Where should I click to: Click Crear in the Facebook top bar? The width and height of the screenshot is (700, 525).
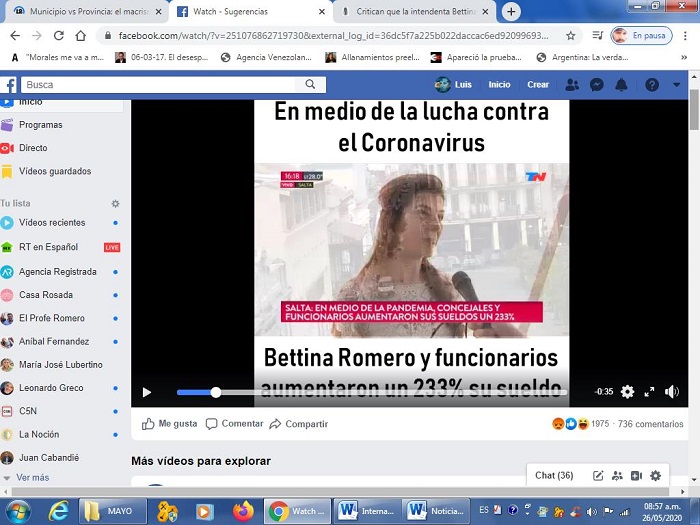point(538,84)
